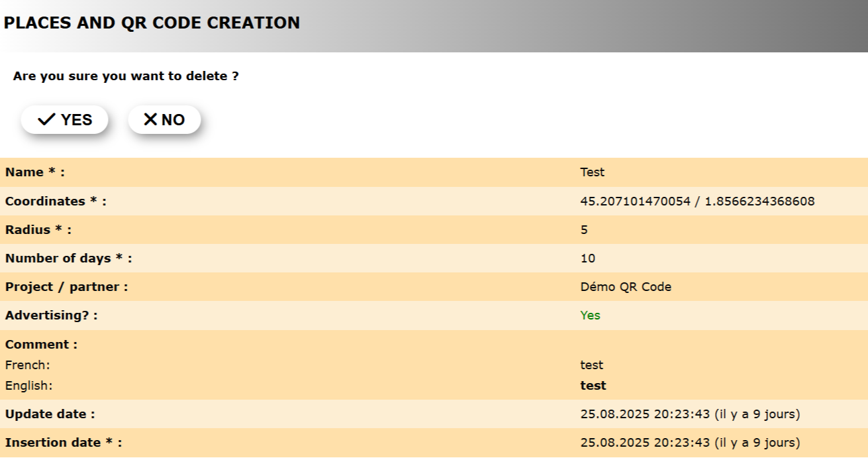Click the bold English comment value 'test'
Viewport: 868px width, 458px height.
pos(593,386)
